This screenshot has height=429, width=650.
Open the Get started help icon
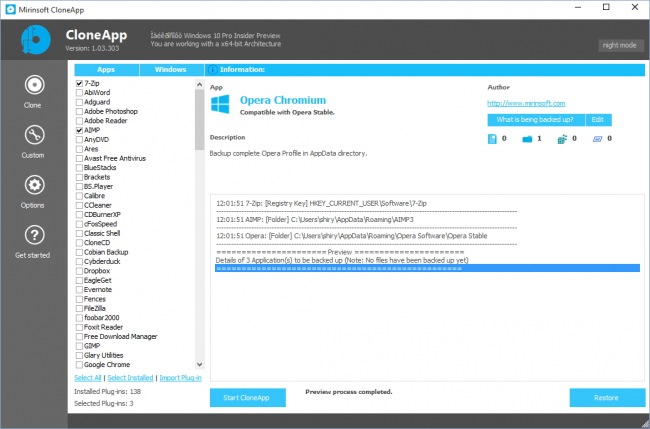[34, 235]
